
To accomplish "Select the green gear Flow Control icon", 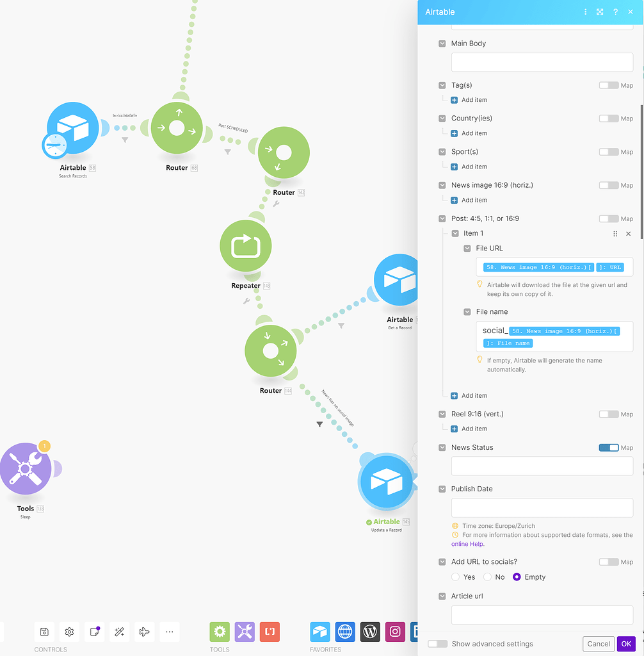I will click(x=220, y=632).
